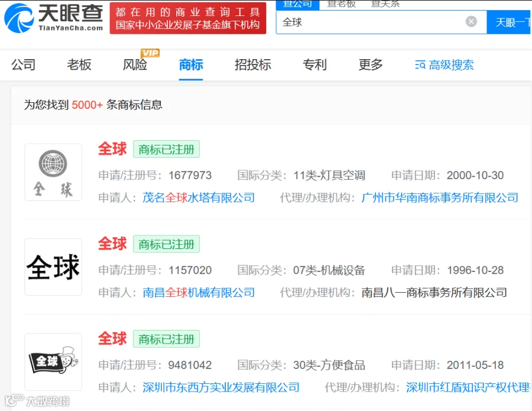Open the cartoon chef trademark thumbnail for 9481042
The image size is (532, 411).
tap(53, 362)
